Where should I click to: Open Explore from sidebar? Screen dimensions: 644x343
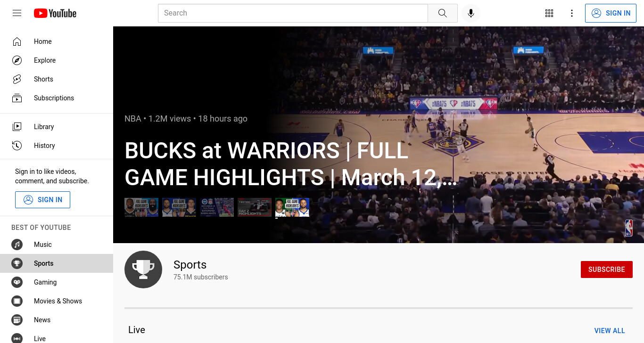(x=57, y=60)
